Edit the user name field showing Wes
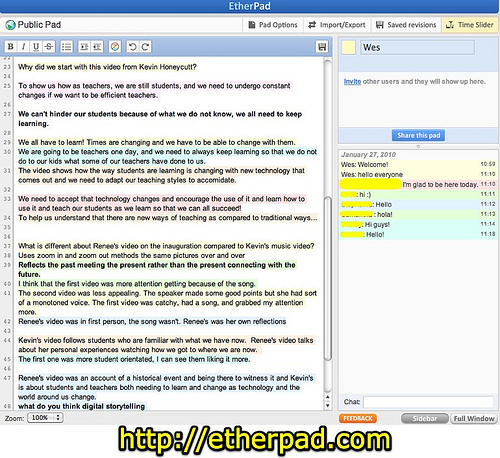This screenshot has height=458, width=500. click(418, 47)
